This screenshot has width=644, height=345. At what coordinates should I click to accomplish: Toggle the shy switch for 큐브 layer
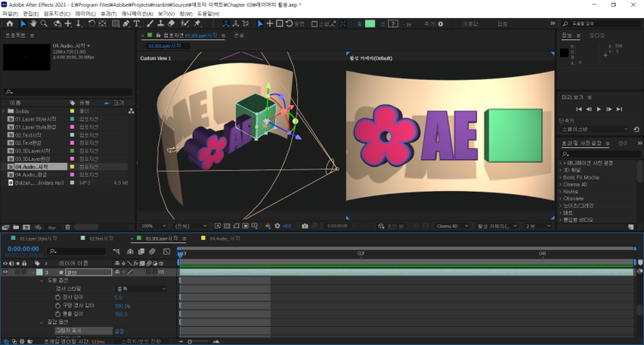tap(117, 272)
